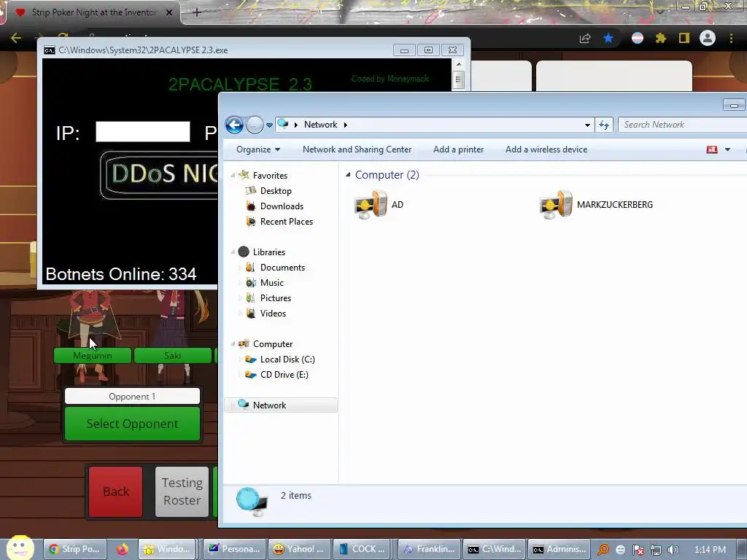Open CD Drive (E:)
747x560 pixels.
[284, 375]
